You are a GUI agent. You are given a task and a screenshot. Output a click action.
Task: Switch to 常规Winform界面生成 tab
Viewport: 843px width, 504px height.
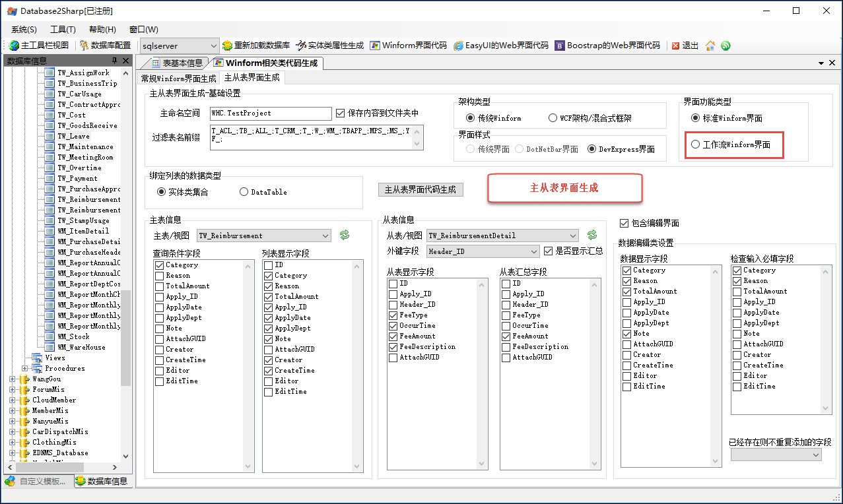click(x=178, y=79)
